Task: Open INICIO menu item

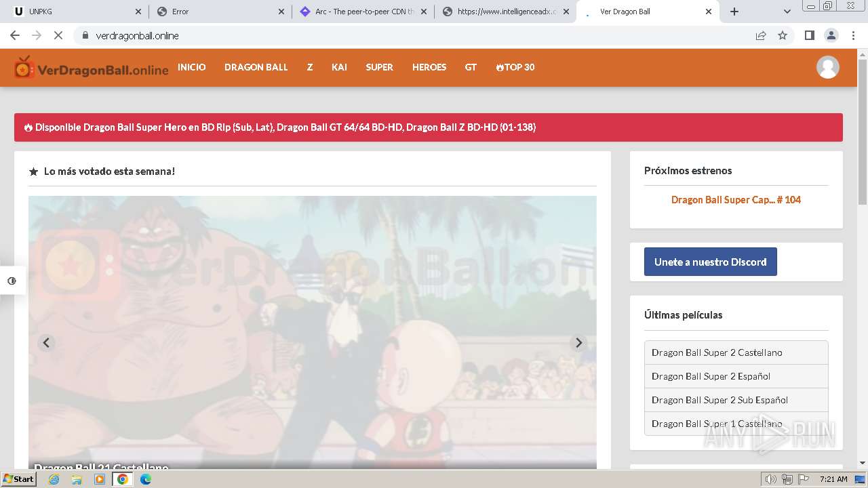Action: (x=191, y=67)
